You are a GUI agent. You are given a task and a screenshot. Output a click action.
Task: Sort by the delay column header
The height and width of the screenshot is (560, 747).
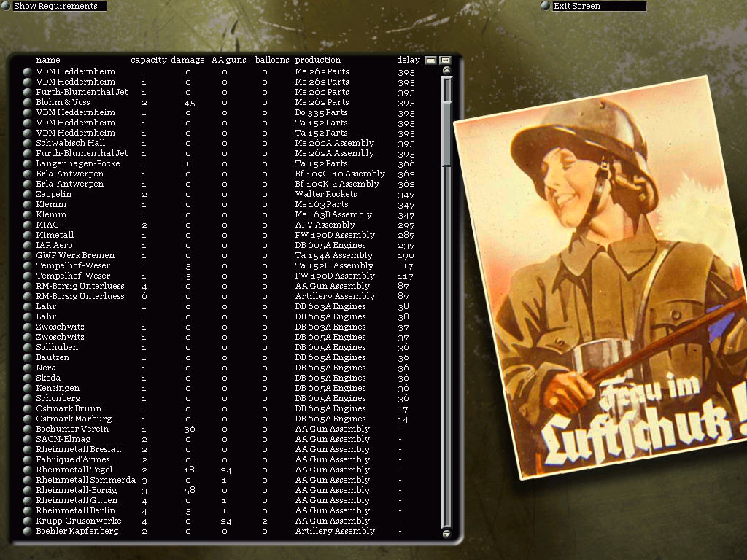[409, 60]
